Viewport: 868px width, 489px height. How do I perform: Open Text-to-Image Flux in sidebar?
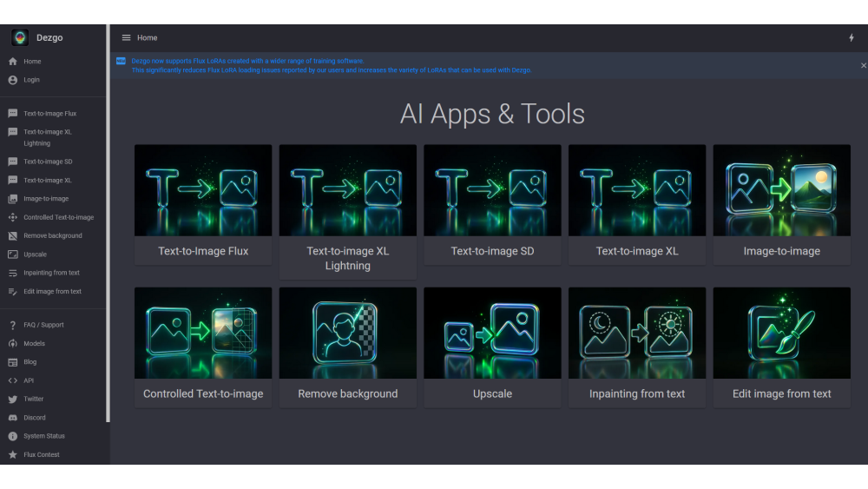point(50,114)
